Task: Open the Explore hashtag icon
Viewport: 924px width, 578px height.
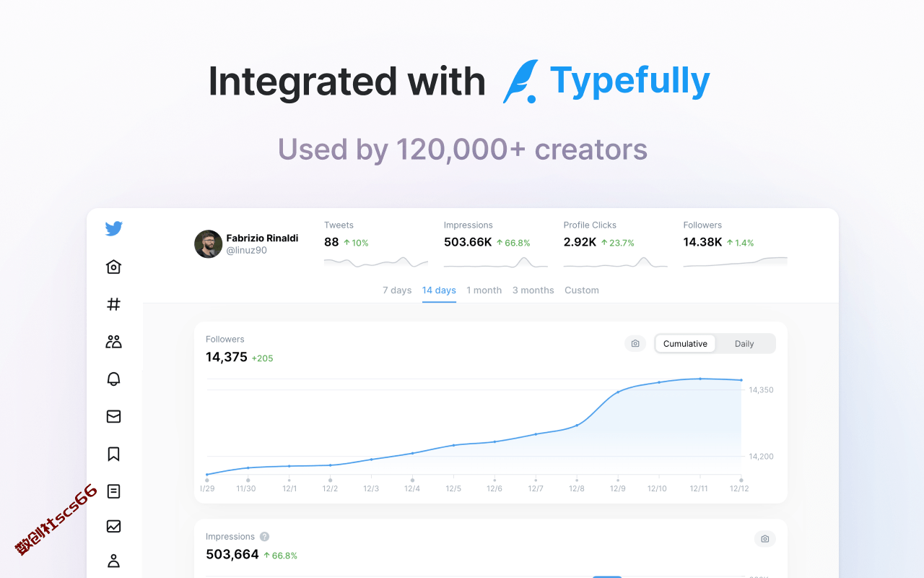Action: tap(113, 304)
